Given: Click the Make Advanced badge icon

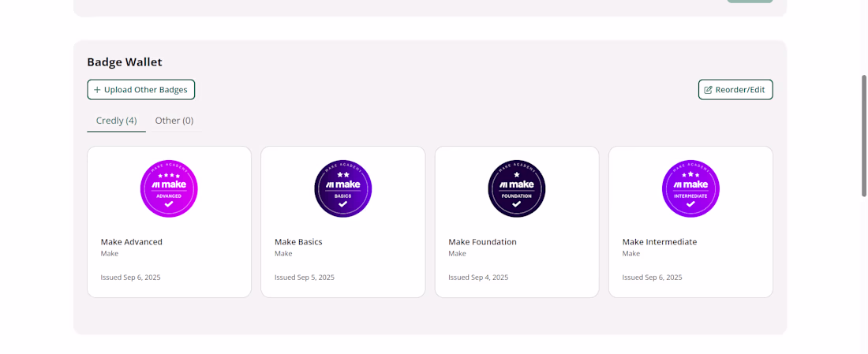Looking at the screenshot, I should point(169,189).
